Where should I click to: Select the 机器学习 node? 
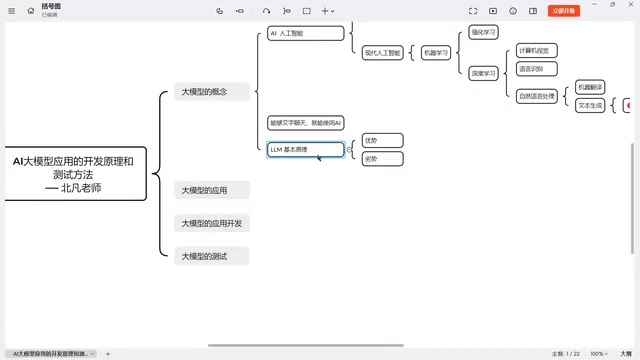[436, 53]
